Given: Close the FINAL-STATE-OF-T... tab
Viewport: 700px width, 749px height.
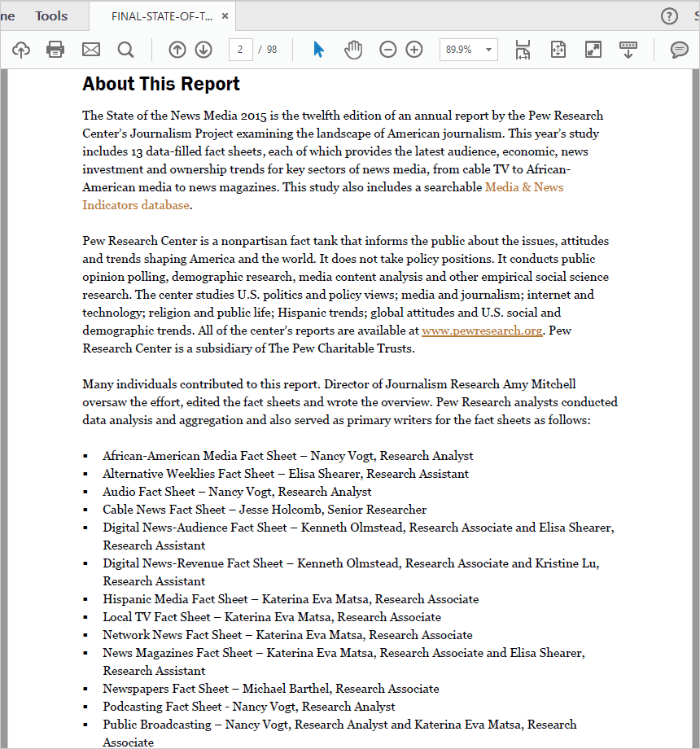Looking at the screenshot, I should [225, 16].
